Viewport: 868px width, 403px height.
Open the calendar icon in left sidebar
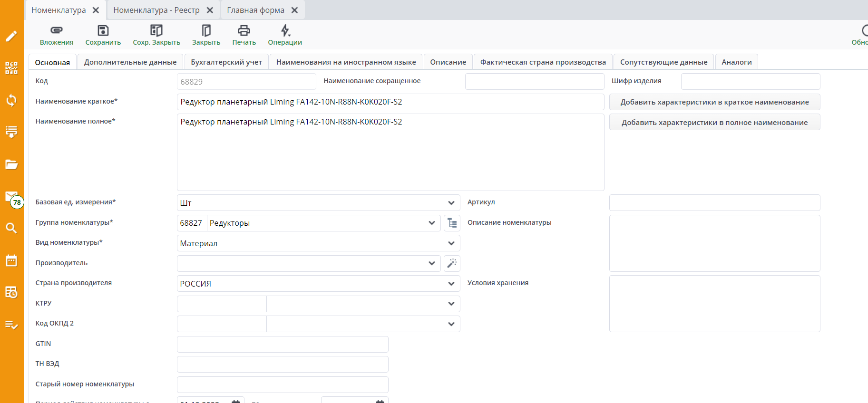[11, 260]
